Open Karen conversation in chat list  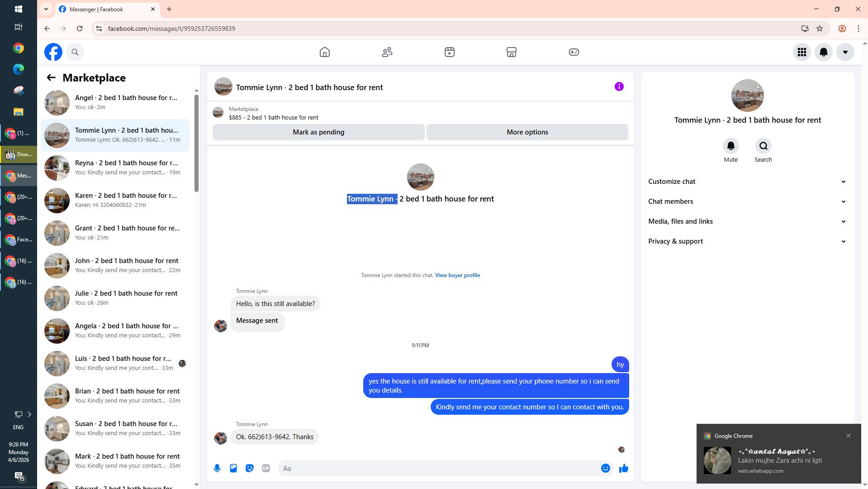pyautogui.click(x=115, y=201)
